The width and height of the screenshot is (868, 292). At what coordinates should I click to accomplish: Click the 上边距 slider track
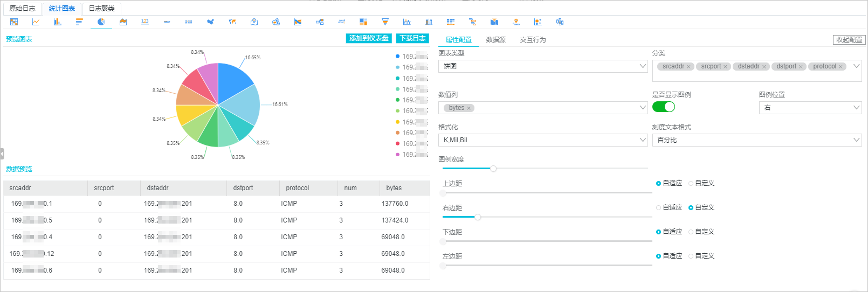click(547, 193)
